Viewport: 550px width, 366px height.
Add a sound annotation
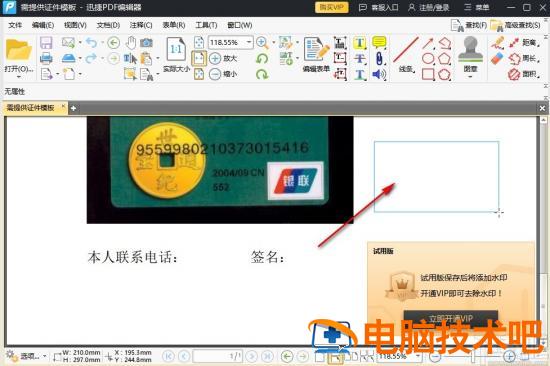coord(379,74)
